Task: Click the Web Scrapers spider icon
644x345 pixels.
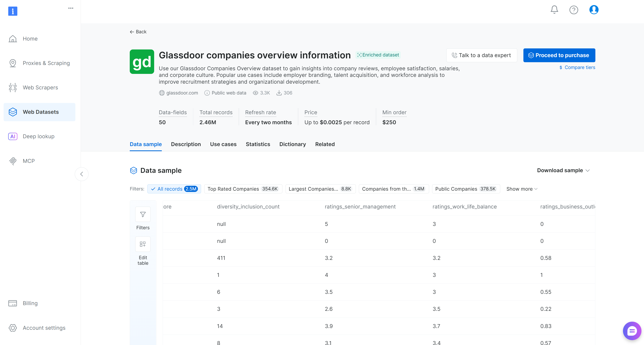Action: click(x=13, y=87)
